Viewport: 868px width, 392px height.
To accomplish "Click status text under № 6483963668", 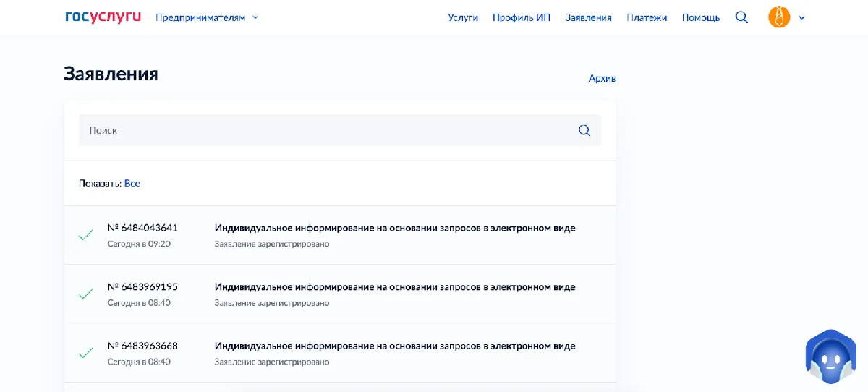I will 272,362.
